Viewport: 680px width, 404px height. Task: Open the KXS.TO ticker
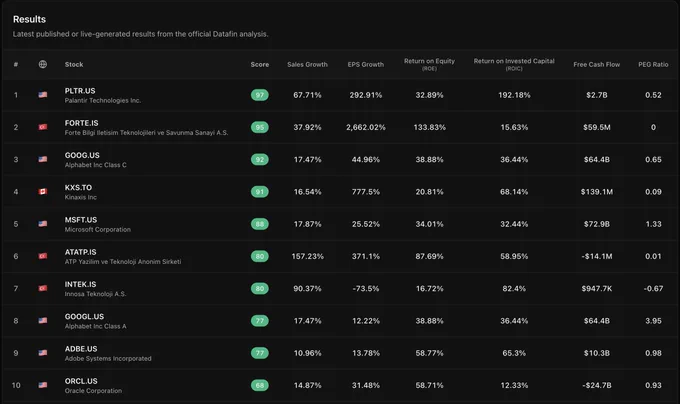78,187
